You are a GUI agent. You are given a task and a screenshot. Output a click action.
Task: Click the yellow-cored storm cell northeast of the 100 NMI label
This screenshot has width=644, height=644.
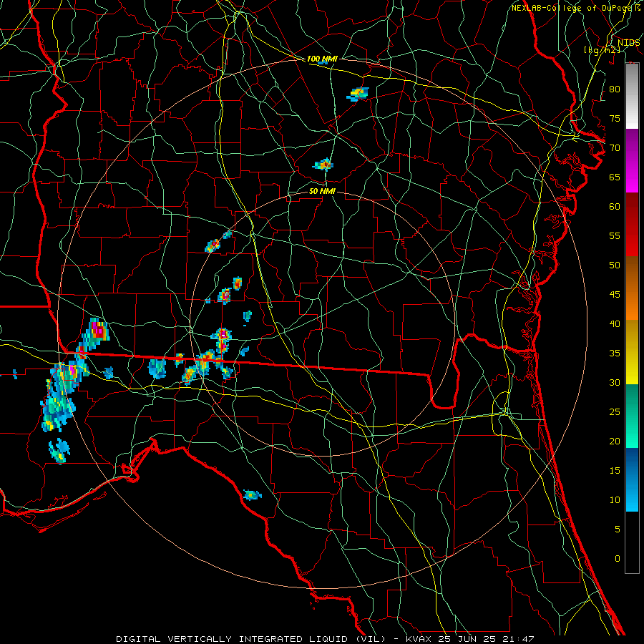click(x=358, y=94)
